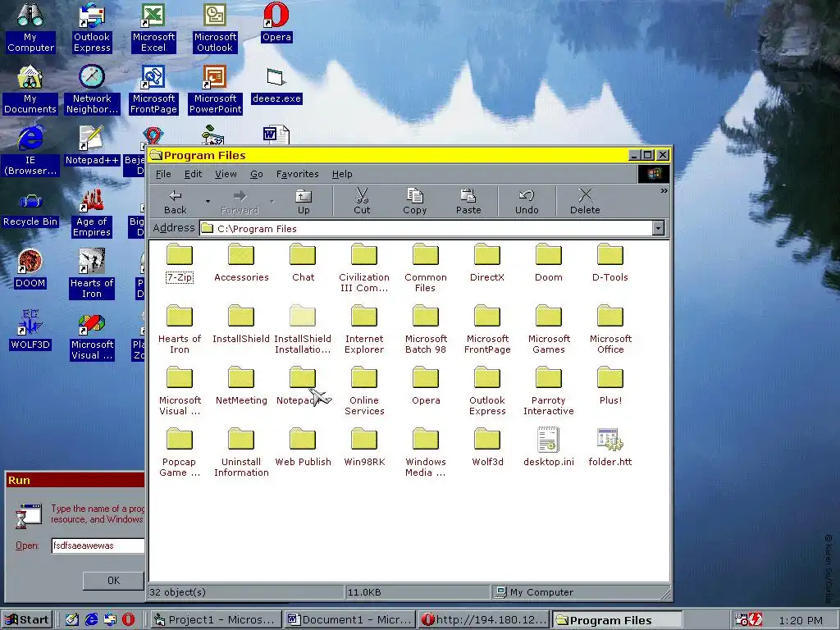Open the Back history dropdown arrow

coord(208,202)
